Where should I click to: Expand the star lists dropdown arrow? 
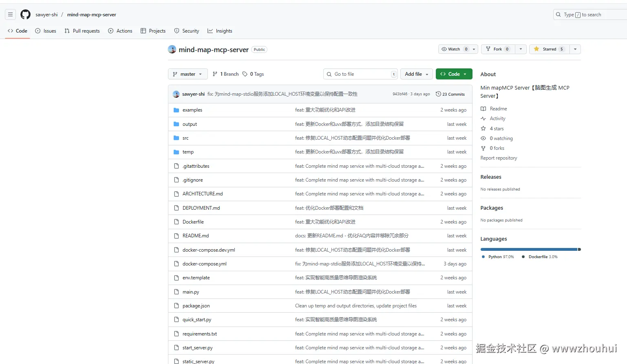[x=575, y=49]
